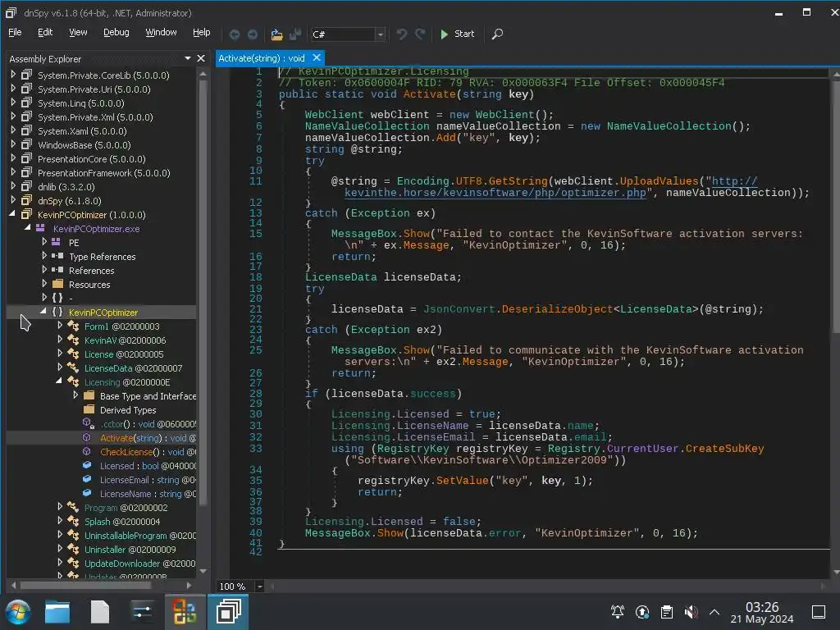Select UninstallableProgram class in the tree
Screen dimensions: 840x630
tap(139, 535)
